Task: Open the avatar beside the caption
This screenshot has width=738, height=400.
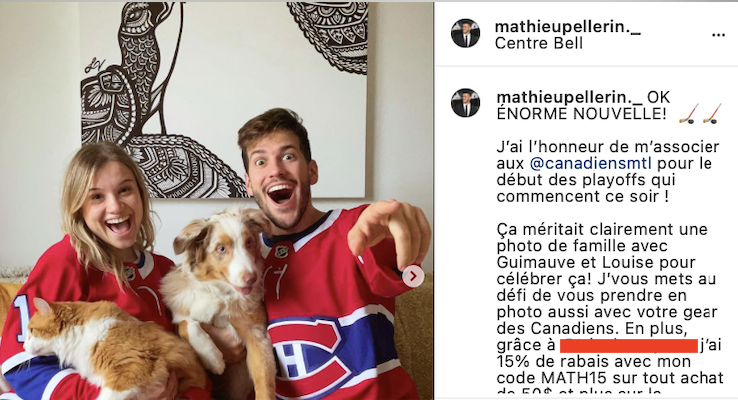Action: 465,103
